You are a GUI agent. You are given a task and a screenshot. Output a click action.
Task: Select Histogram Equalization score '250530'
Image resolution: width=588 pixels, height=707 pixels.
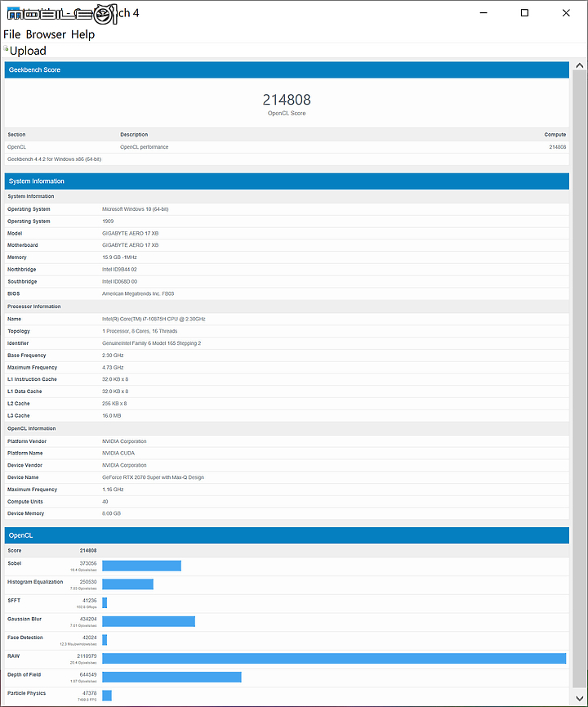coord(88,582)
